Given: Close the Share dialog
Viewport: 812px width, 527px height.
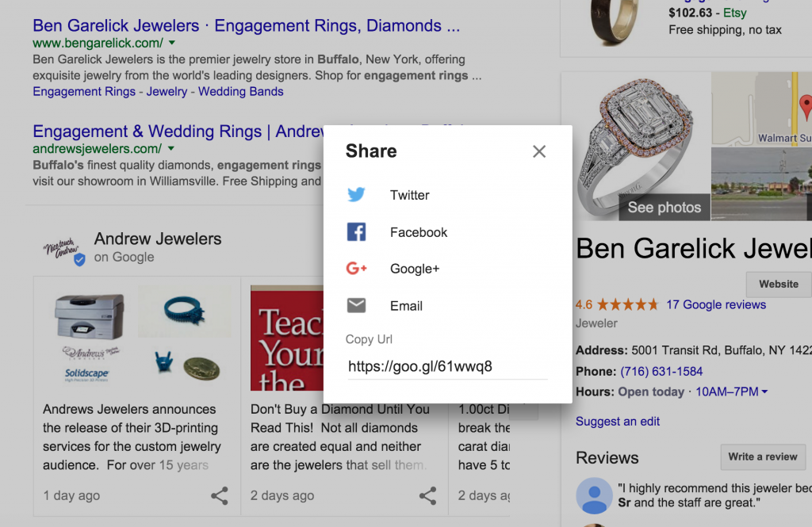Looking at the screenshot, I should tap(539, 151).
